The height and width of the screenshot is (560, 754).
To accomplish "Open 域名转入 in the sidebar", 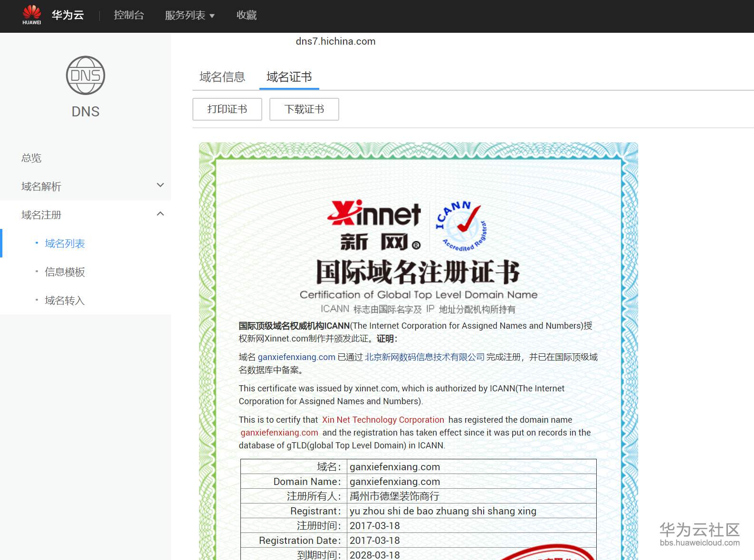I will [65, 300].
